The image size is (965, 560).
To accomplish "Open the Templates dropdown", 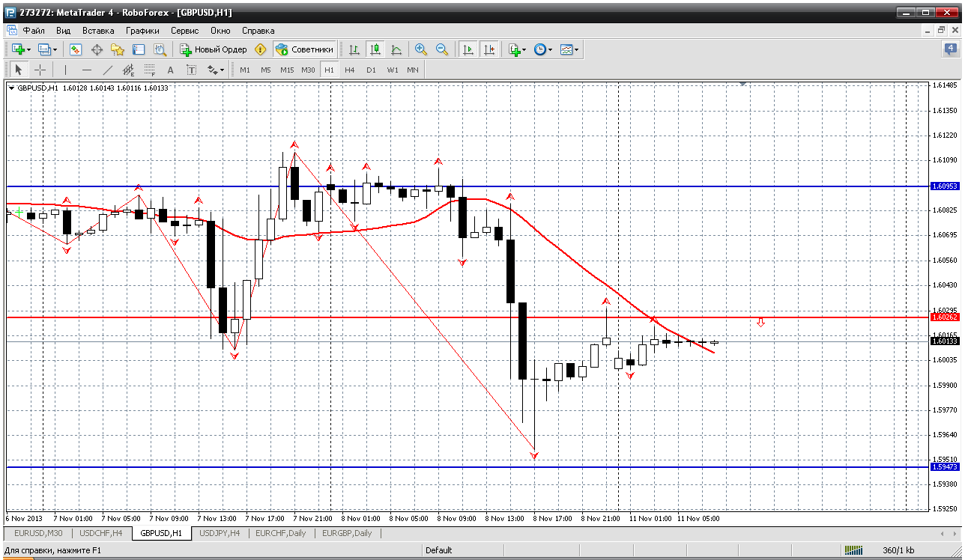I will click(569, 49).
